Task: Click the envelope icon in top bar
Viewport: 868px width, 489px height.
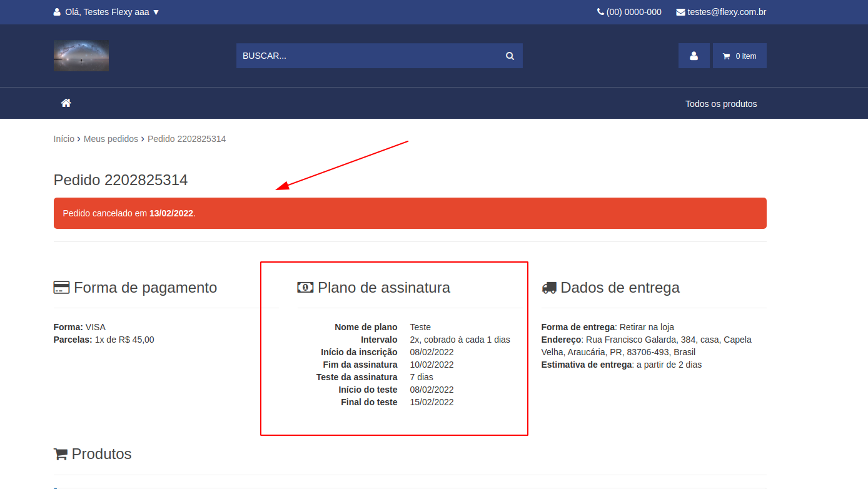Action: point(680,12)
